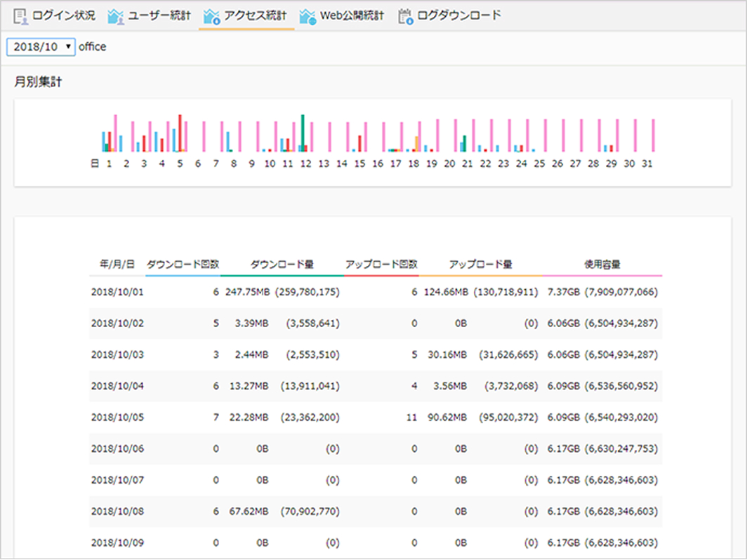This screenshot has width=747, height=560.
Task: Open the 2018/10 month dropdown
Action: pos(41,47)
